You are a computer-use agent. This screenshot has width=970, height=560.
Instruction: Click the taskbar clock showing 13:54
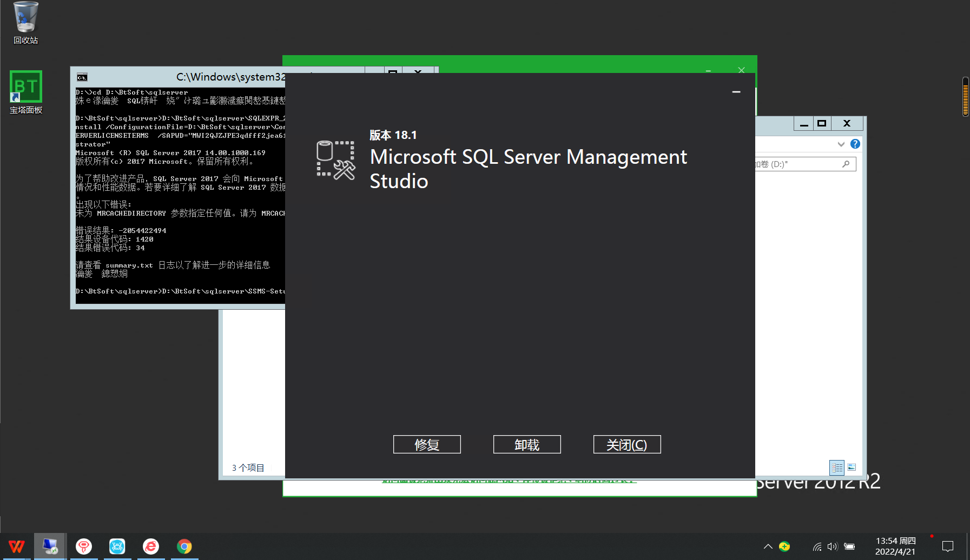coord(895,546)
